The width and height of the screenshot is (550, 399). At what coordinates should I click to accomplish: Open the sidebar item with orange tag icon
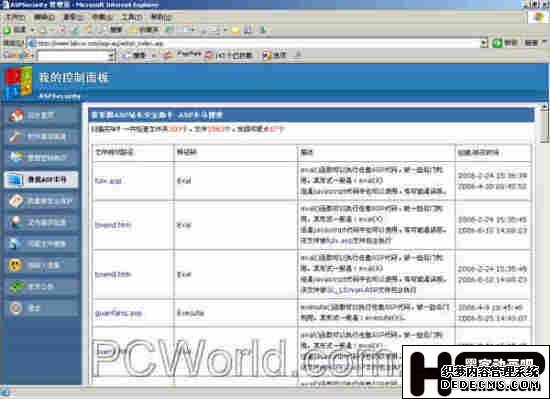pyautogui.click(x=42, y=201)
